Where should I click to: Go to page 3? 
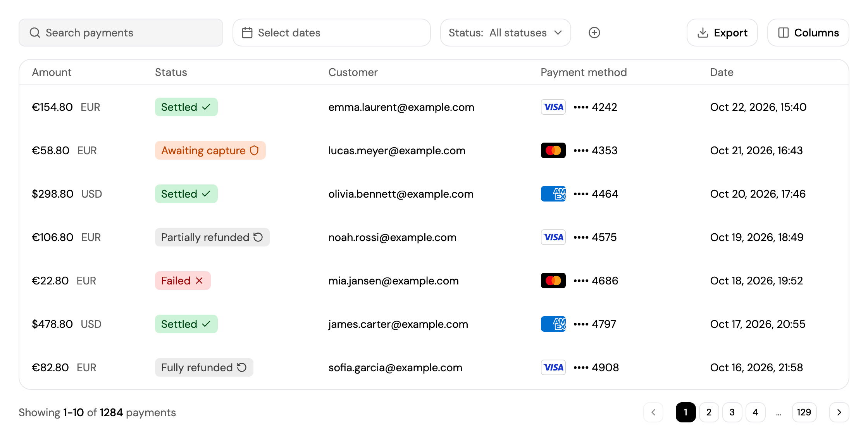732,412
